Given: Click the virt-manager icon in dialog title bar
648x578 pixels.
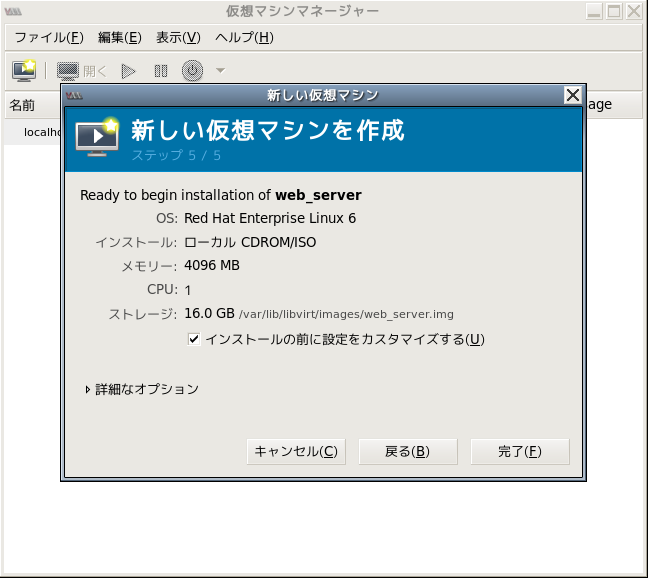Looking at the screenshot, I should (x=74, y=95).
